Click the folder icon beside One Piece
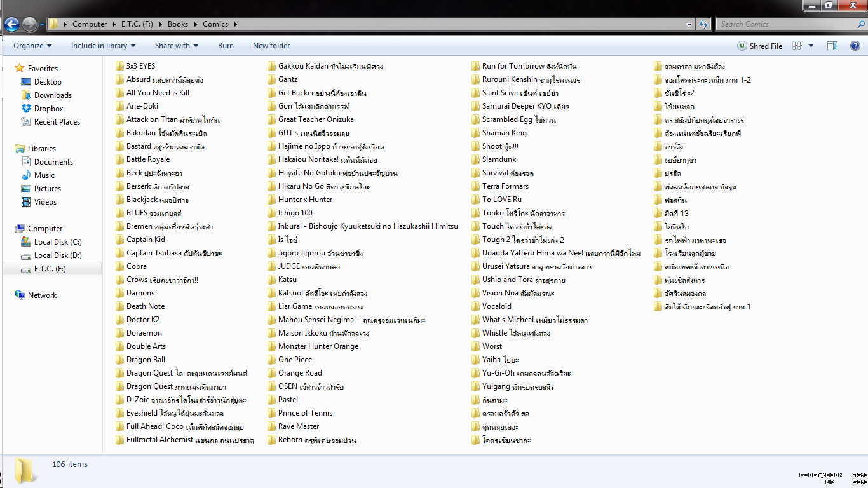The height and width of the screenshot is (488, 868). [271, 360]
